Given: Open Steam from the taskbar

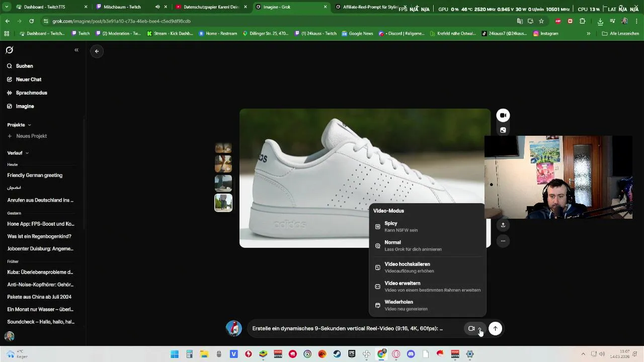Looking at the screenshot, I should (337, 354).
